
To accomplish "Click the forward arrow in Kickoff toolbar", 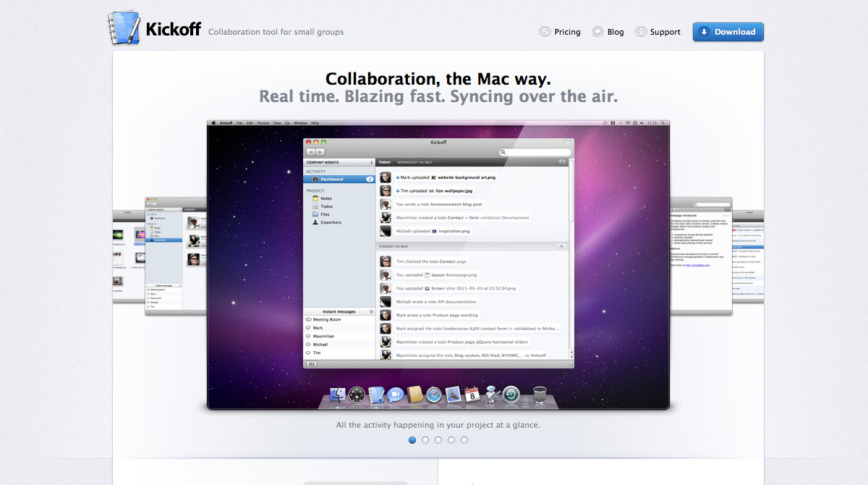I will [320, 152].
